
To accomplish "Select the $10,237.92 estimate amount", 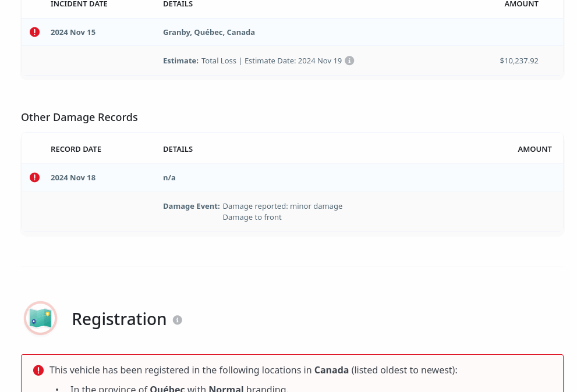I will [x=519, y=60].
